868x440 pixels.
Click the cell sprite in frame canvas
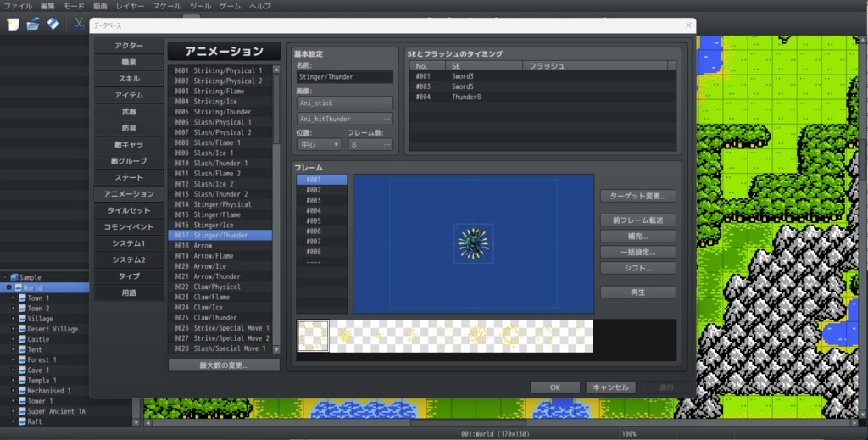click(x=473, y=243)
